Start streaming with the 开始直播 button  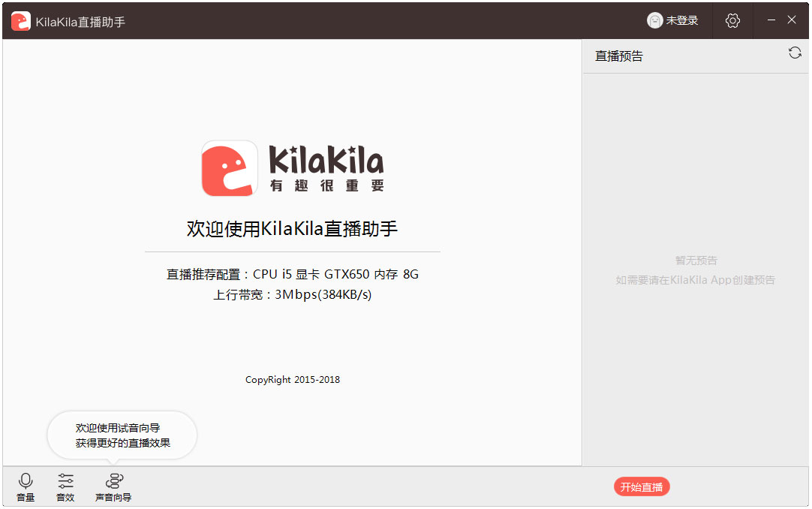coord(642,486)
